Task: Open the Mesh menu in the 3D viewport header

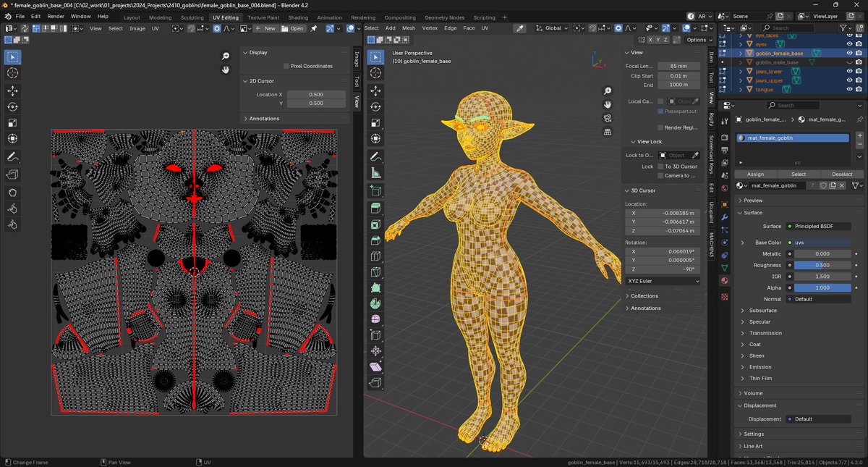Action: 409,28
